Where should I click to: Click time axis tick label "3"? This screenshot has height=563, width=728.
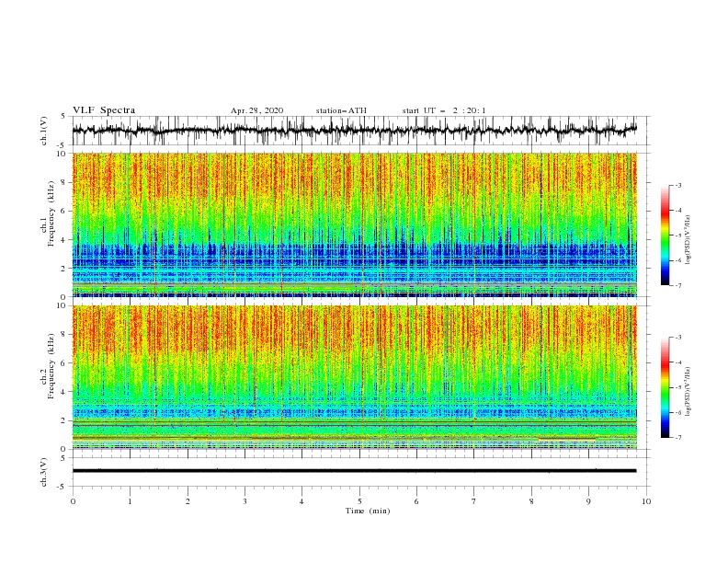(x=245, y=501)
